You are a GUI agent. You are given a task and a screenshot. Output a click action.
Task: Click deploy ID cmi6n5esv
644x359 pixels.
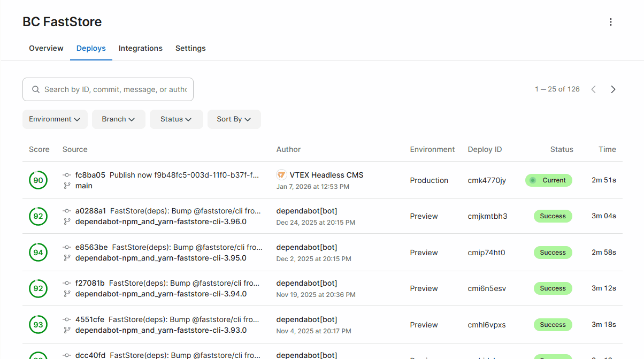click(x=487, y=288)
